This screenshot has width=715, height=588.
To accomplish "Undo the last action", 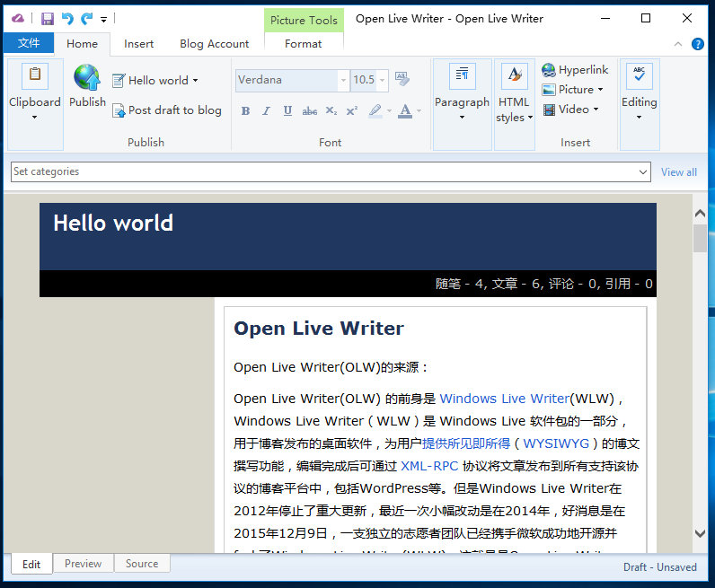I will coord(67,19).
